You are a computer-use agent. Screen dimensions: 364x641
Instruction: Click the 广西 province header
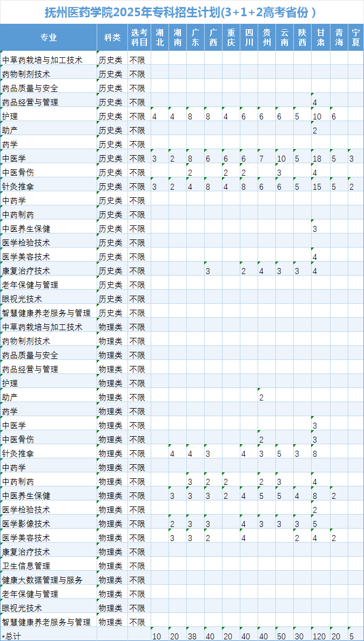coord(213,38)
